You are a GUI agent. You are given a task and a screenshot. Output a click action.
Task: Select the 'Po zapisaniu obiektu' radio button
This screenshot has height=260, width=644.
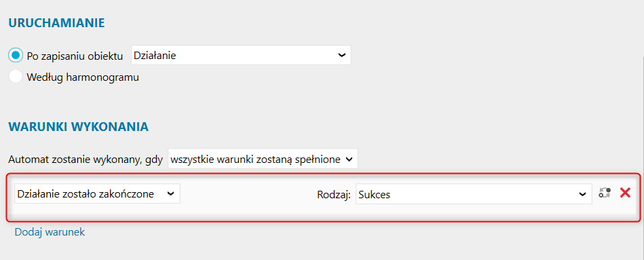point(16,56)
